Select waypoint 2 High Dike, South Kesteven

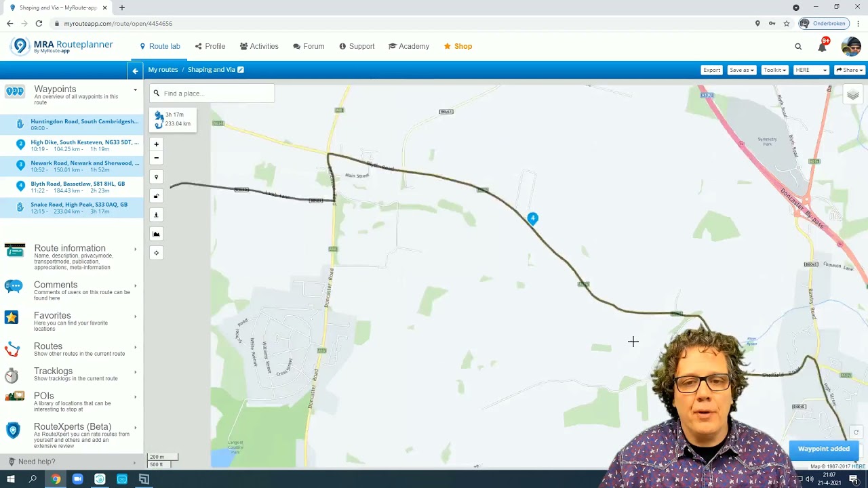coord(72,146)
